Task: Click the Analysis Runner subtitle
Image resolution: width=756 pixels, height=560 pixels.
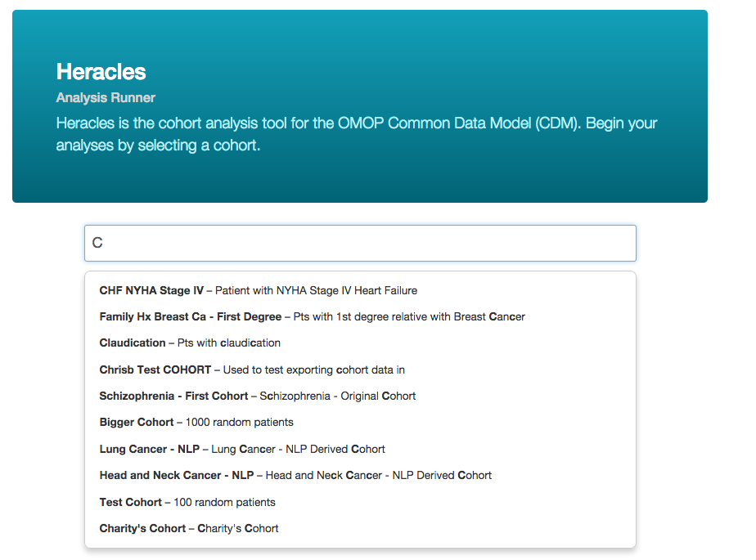Action: 106,97
